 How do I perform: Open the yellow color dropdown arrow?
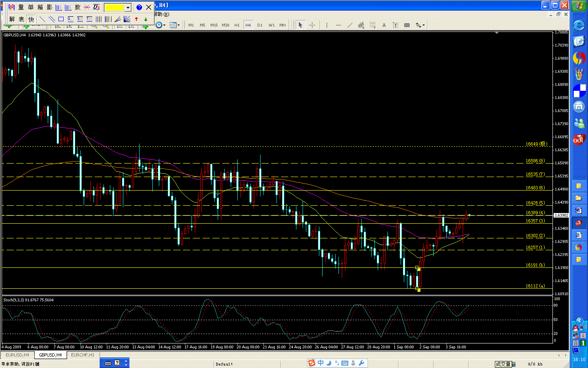(128, 7)
